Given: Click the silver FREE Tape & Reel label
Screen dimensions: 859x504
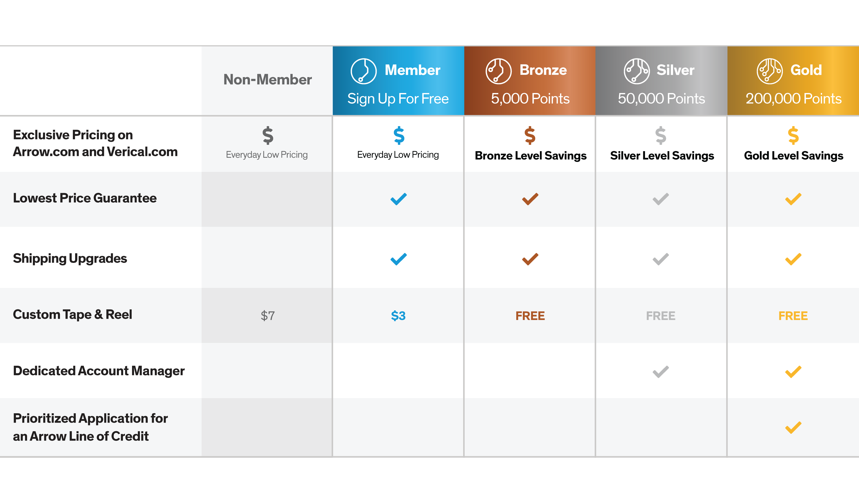Looking at the screenshot, I should click(x=661, y=316).
